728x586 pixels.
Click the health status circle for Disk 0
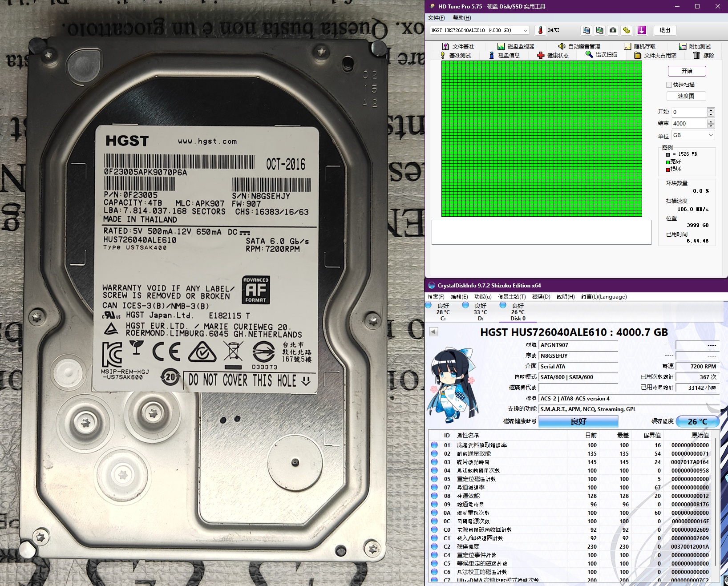point(503,305)
